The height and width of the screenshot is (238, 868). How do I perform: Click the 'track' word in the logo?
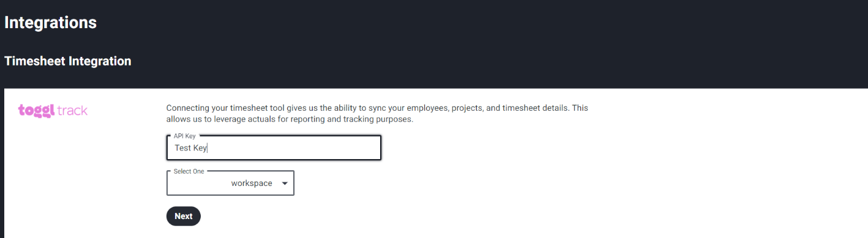[x=73, y=111]
